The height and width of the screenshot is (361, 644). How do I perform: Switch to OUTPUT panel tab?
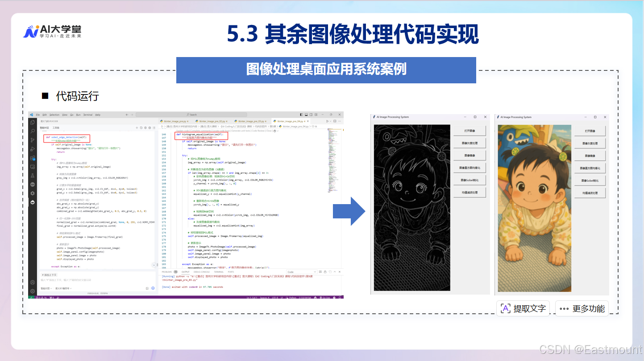click(x=186, y=272)
